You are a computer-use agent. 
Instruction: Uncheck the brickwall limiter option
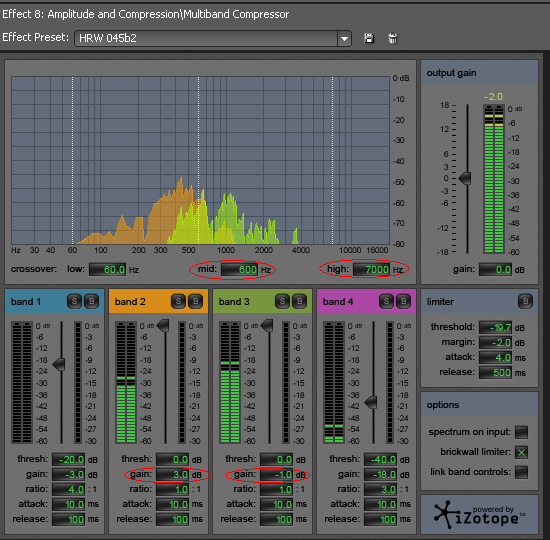point(521,452)
